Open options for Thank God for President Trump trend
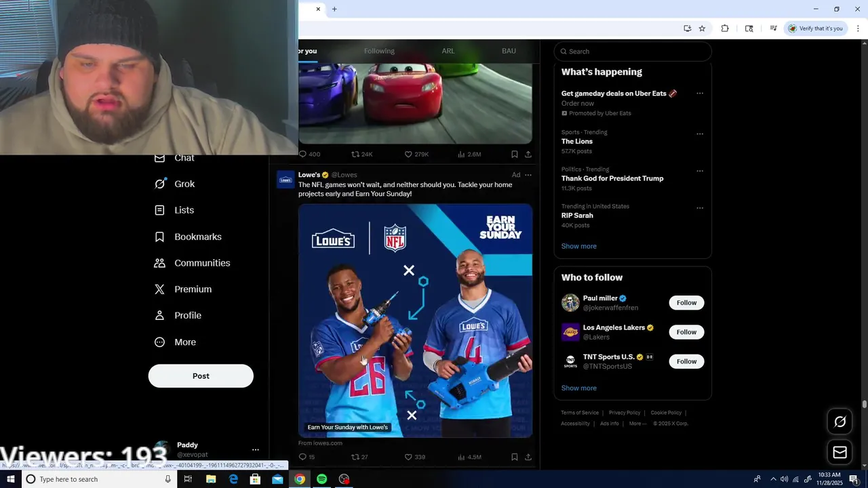 click(x=700, y=171)
